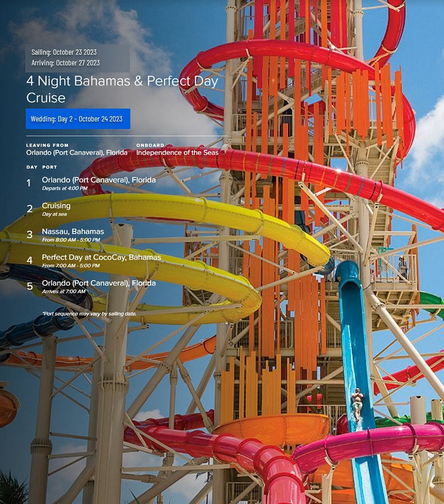The height and width of the screenshot is (504, 444).
Task: Click the 'DAY' column header
Action: point(32,167)
